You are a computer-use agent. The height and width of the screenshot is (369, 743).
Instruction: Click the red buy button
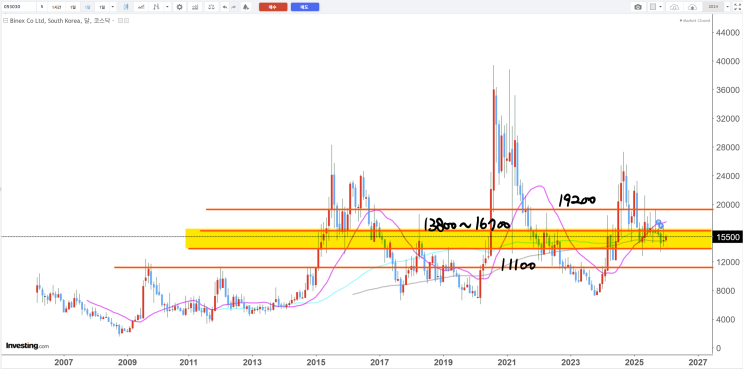(x=273, y=7)
